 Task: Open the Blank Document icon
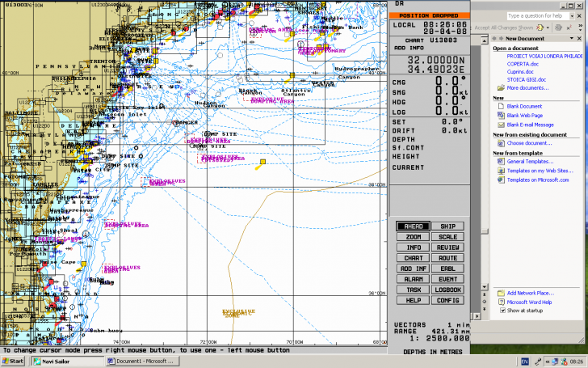click(502, 107)
